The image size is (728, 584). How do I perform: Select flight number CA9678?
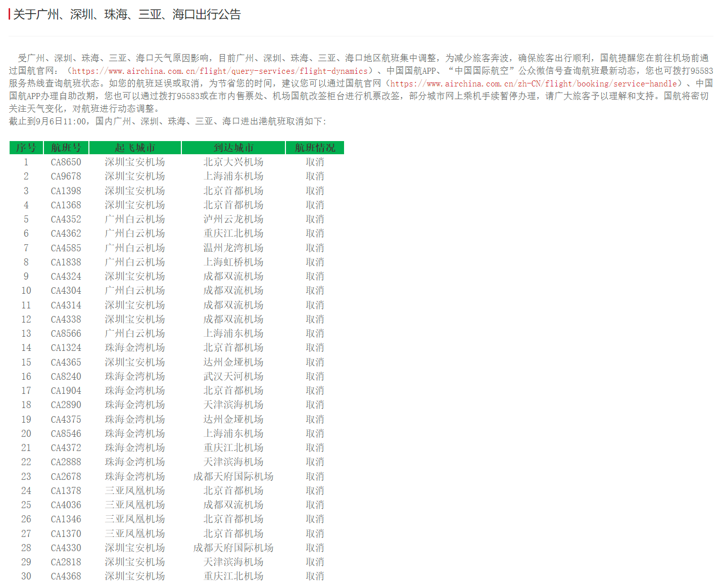(66, 176)
